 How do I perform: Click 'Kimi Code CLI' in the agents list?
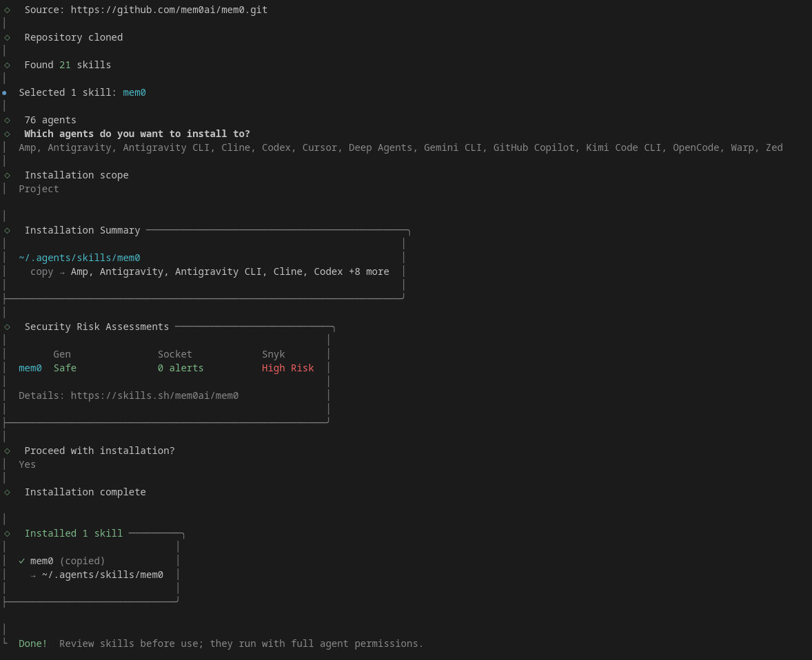click(624, 147)
